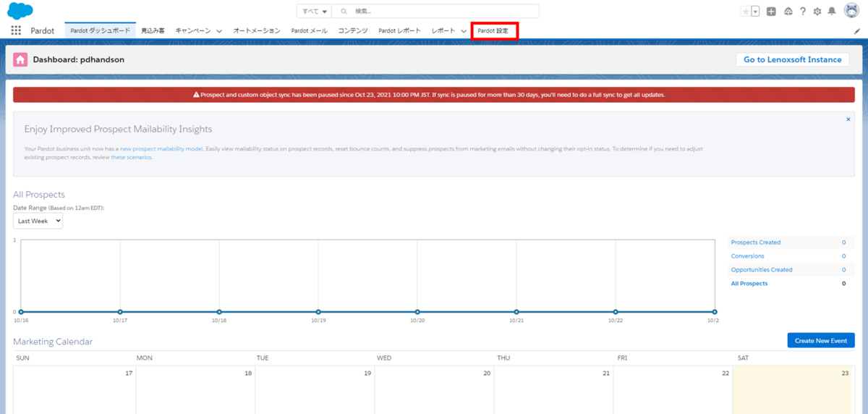This screenshot has height=414, width=868.
Task: Select All Prospects metric
Action: 749,284
